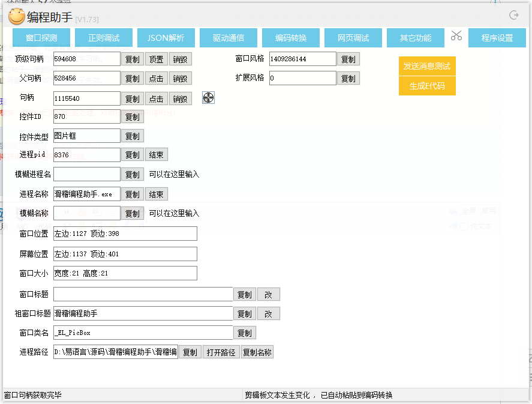The image size is (532, 404).
Task: Click 点击 in the 句柄 row
Action: pyautogui.click(x=157, y=99)
